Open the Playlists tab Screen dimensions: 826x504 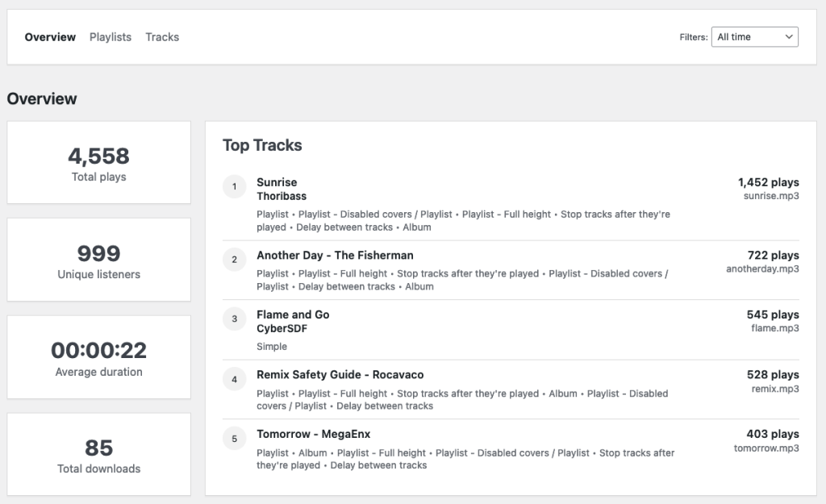(x=110, y=37)
